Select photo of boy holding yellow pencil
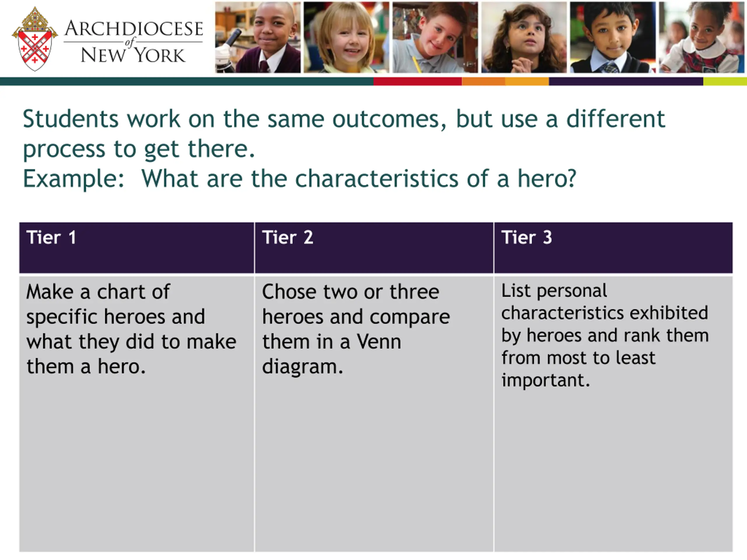Screen dimensions: 747x560 click(435, 37)
